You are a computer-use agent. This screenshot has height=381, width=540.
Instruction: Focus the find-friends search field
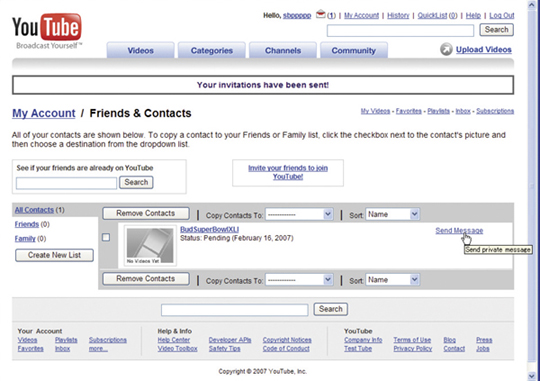pyautogui.click(x=66, y=183)
